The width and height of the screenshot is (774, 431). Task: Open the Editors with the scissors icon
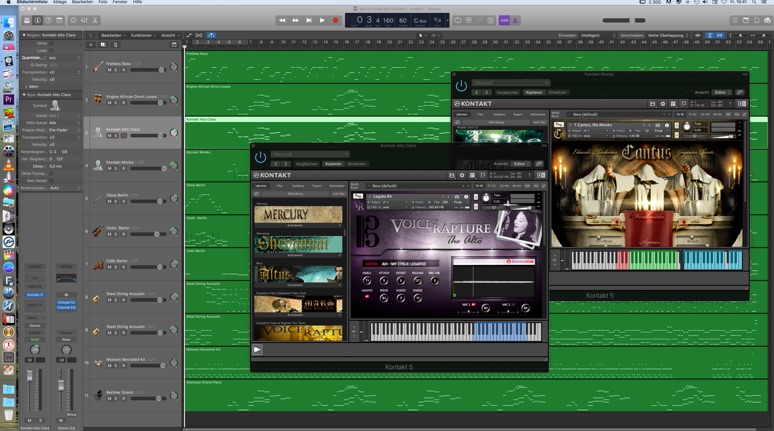tap(95, 20)
